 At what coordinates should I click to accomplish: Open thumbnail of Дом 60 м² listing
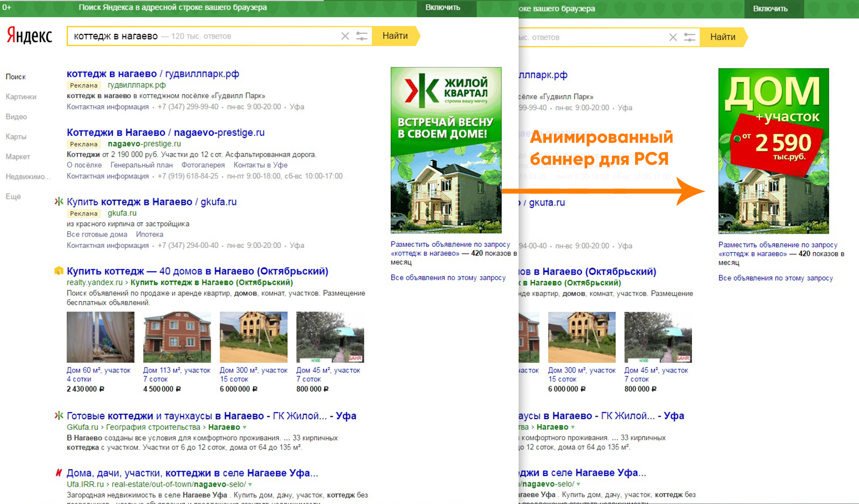click(100, 337)
